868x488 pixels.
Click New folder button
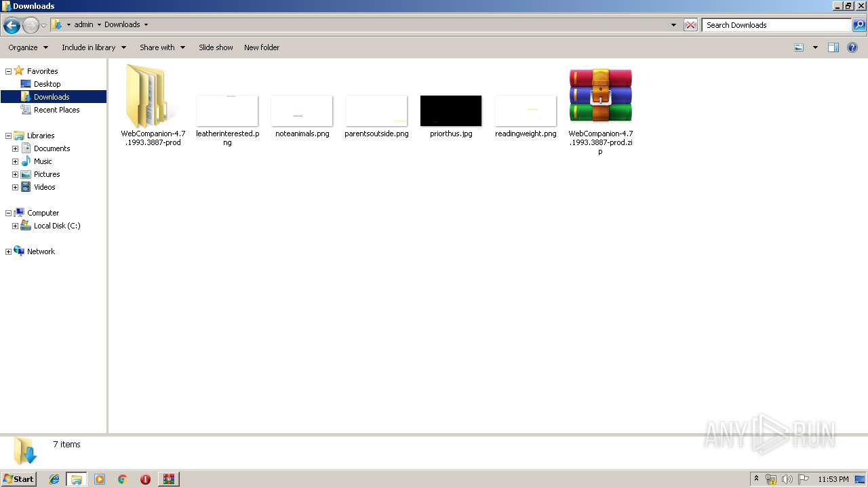[262, 47]
